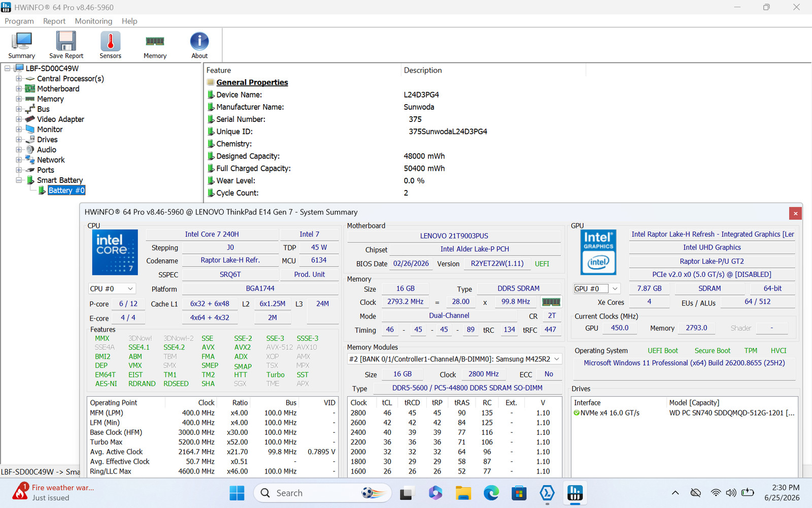Click the General Properties heading
The image size is (812, 508).
252,82
